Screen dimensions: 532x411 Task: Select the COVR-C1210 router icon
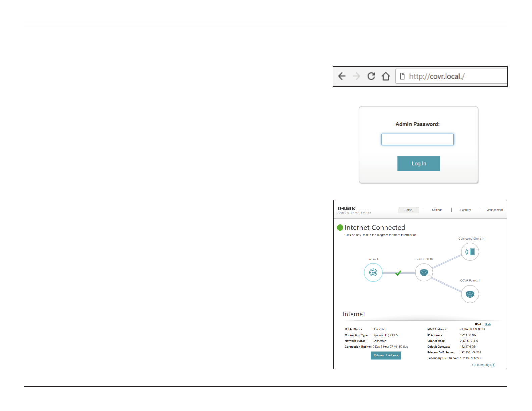coord(424,272)
